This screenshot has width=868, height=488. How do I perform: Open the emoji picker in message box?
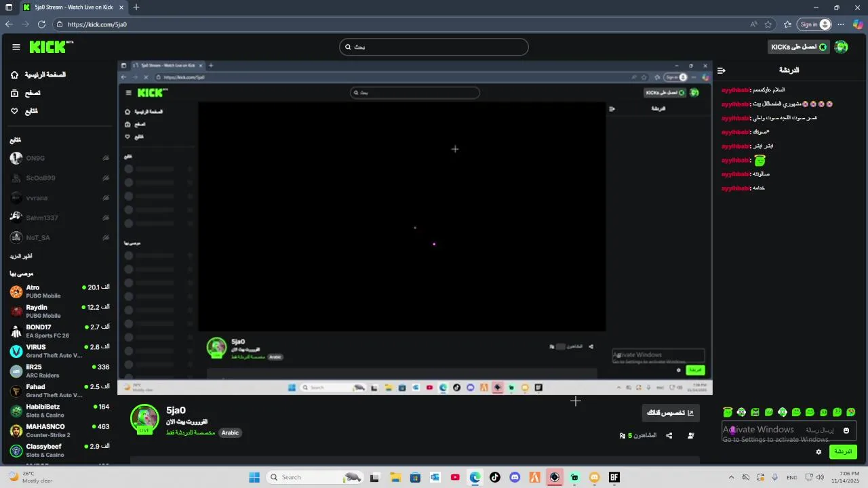(x=846, y=430)
